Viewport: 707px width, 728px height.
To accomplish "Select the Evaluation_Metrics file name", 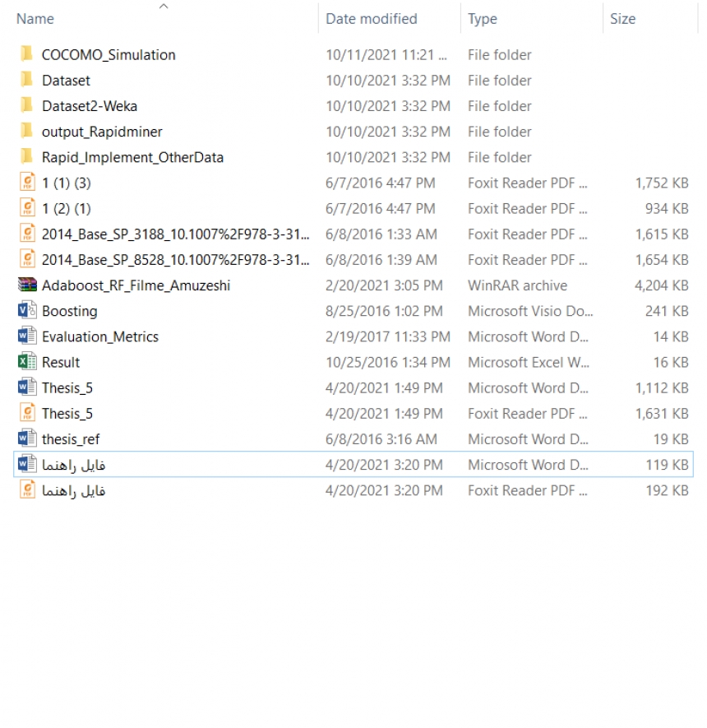I will (x=100, y=336).
